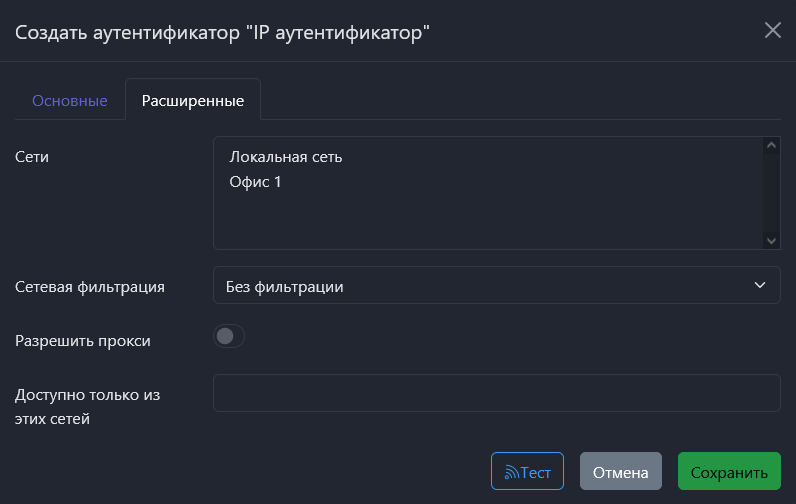Click the networks list scroll-down arrow
796x504 pixels.
[x=771, y=240]
